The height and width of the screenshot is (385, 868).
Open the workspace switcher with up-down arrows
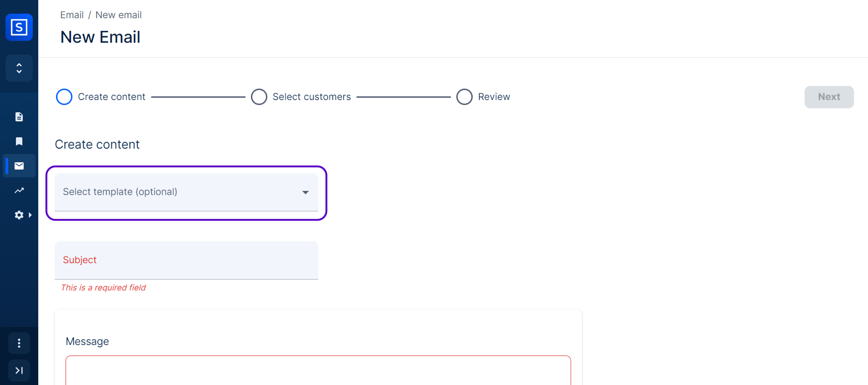[x=19, y=68]
